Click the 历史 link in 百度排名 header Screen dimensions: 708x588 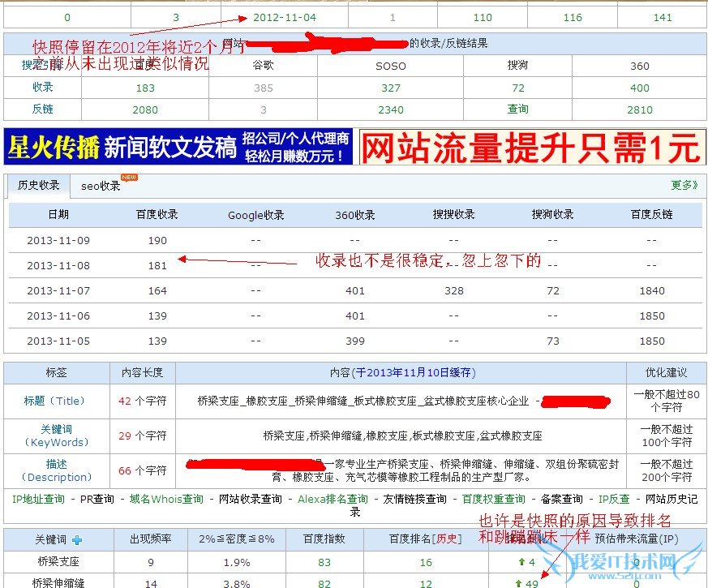coord(448,539)
